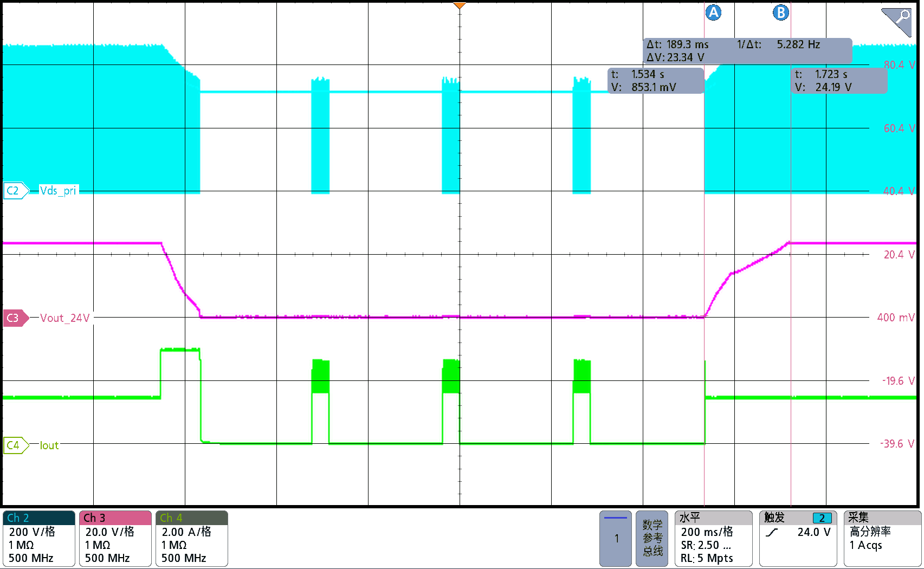
Task: Click the 1/Δt 5.282 Hz readout
Action: (x=778, y=44)
